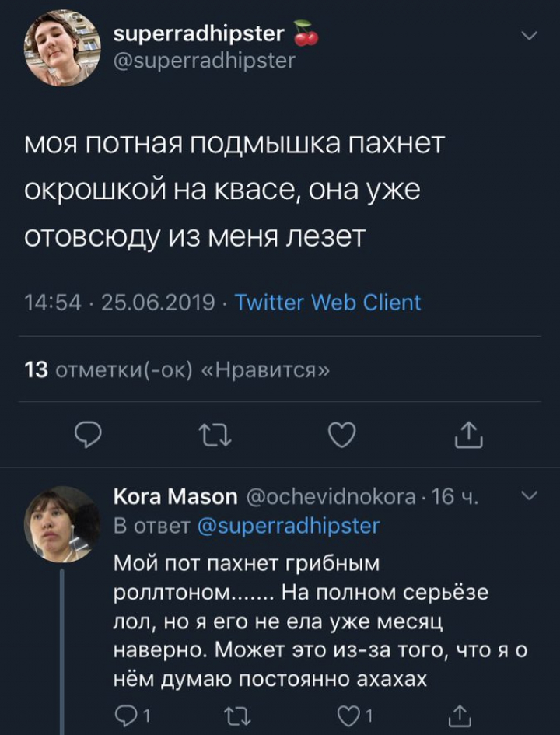
Task: Open the @ochevidnokora handle
Action: 331,496
